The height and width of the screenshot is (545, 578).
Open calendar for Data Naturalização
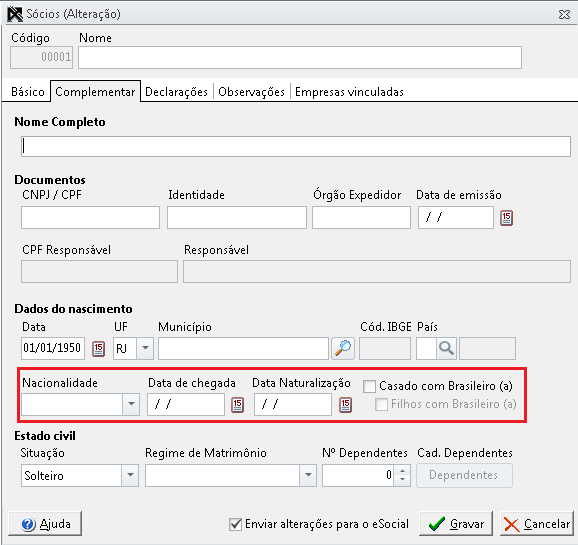(x=345, y=405)
